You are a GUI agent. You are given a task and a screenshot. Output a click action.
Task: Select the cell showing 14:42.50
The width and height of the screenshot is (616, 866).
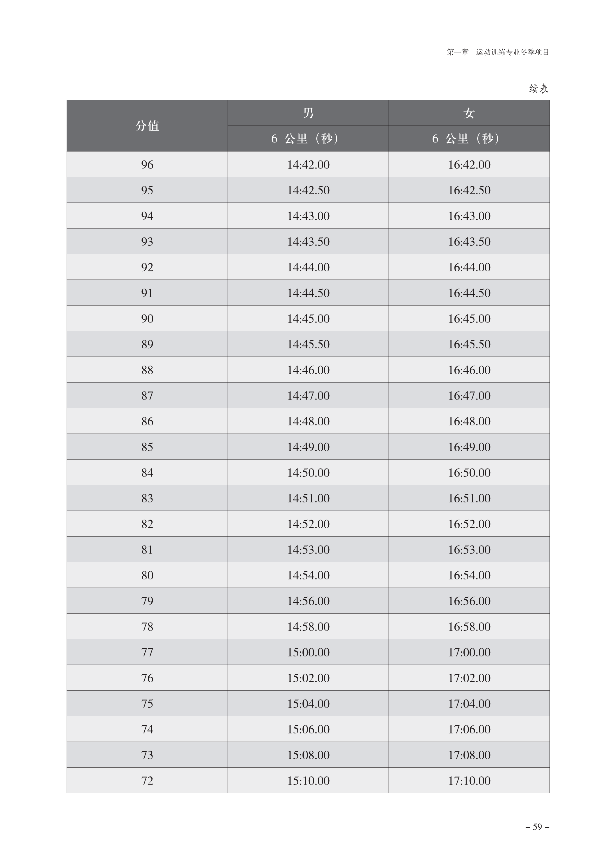tap(308, 190)
